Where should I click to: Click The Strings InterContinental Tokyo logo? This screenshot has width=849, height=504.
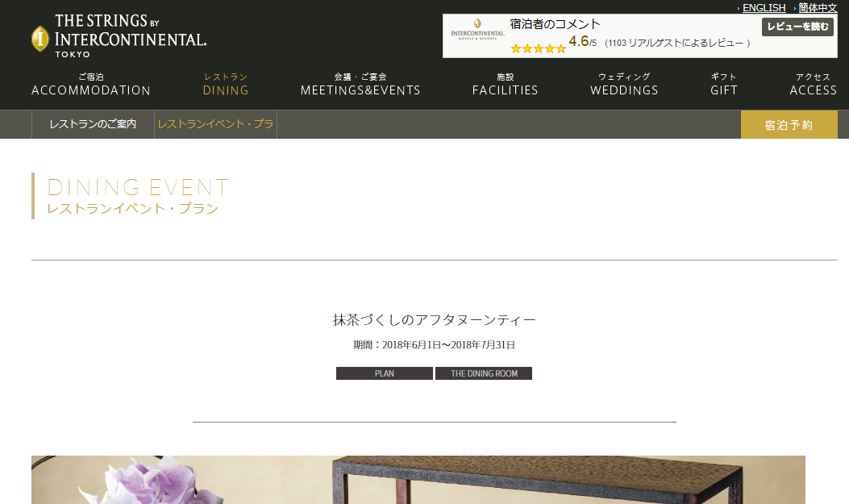[x=119, y=35]
